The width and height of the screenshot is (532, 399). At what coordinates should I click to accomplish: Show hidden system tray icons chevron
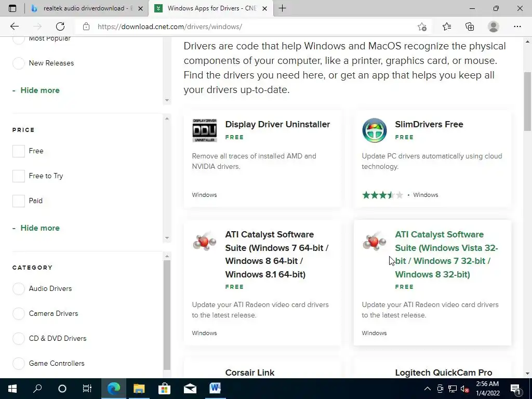[428, 389]
